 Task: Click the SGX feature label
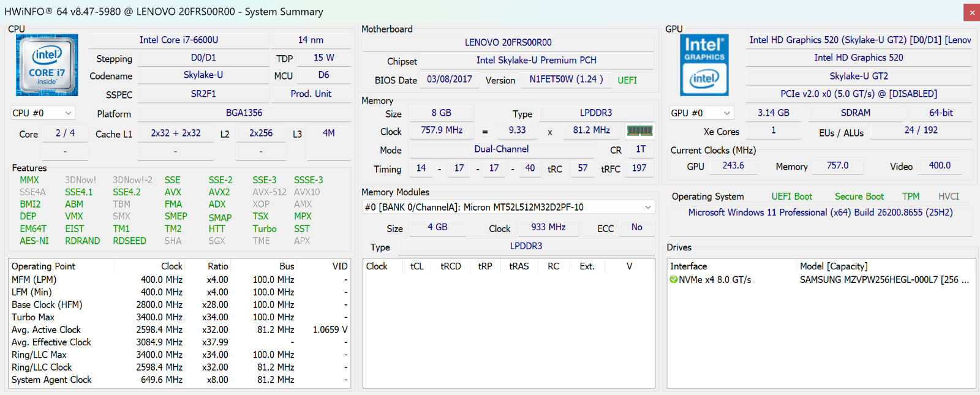(x=217, y=241)
